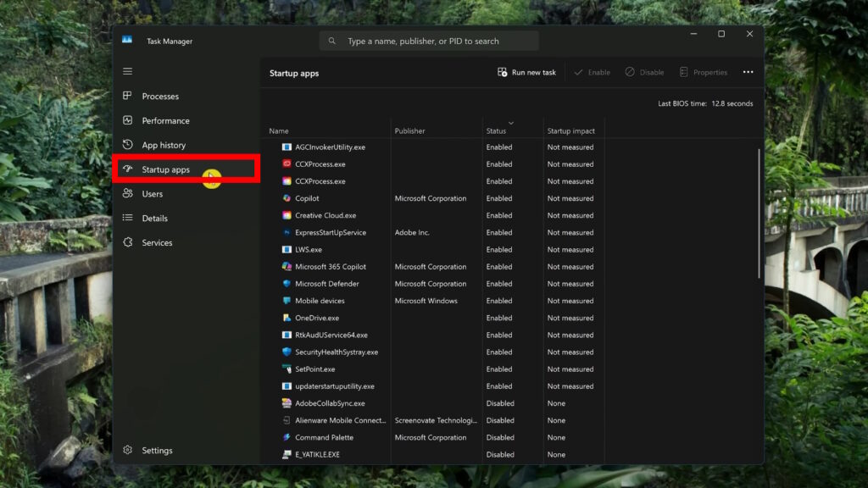Click None impact for E_YATIKLE.EXE
This screenshot has width=868, height=488.
pyautogui.click(x=556, y=455)
